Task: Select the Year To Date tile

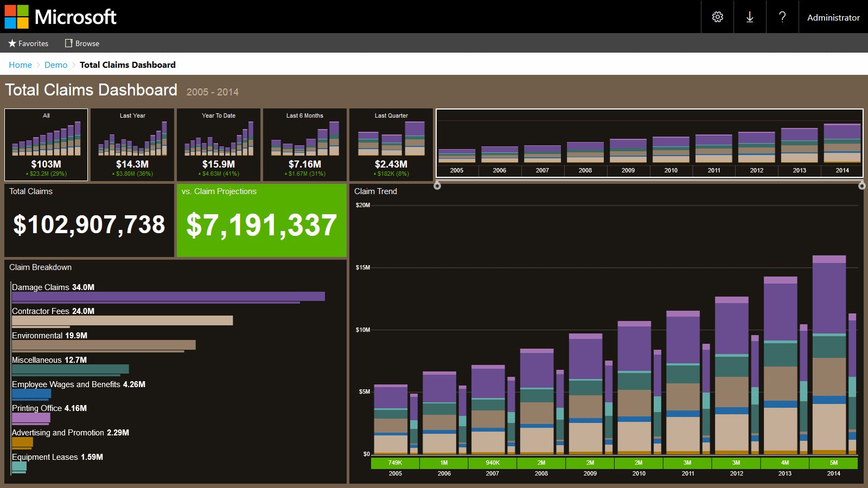Action: 219,145
